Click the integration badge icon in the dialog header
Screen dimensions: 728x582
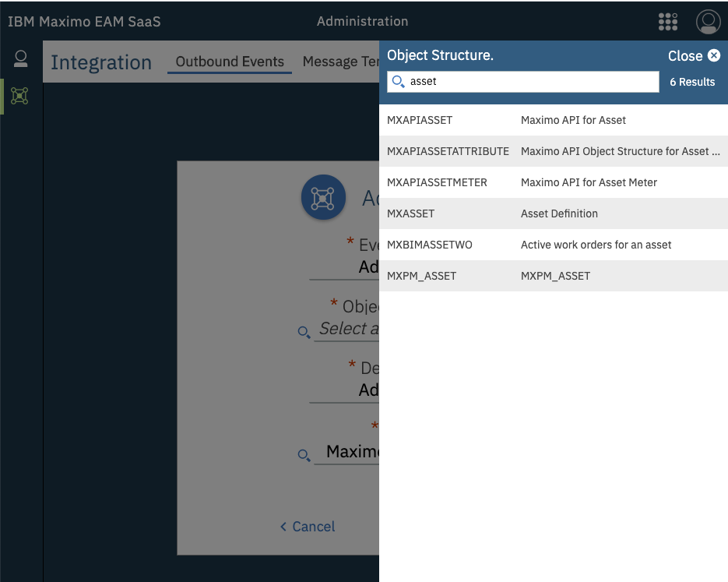323,197
